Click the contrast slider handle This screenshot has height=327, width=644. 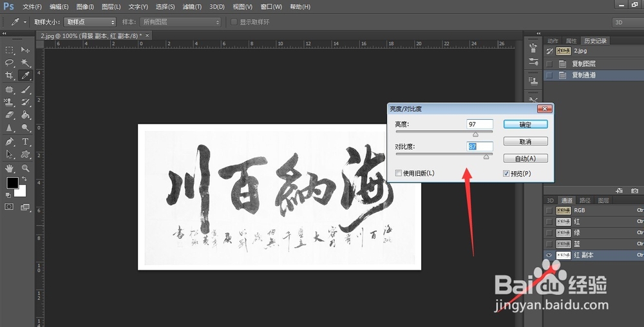pyautogui.click(x=486, y=156)
